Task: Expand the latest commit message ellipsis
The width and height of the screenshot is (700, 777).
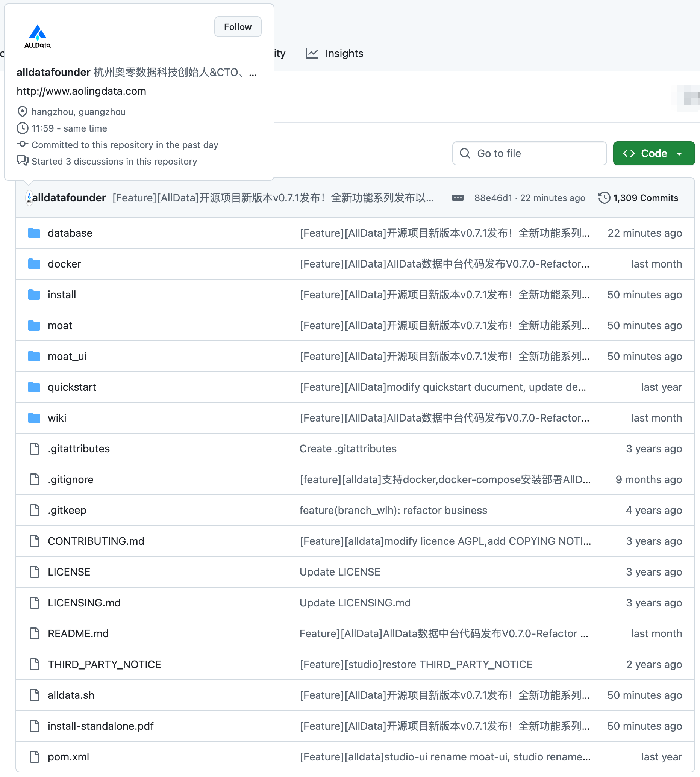Action: pyautogui.click(x=458, y=198)
